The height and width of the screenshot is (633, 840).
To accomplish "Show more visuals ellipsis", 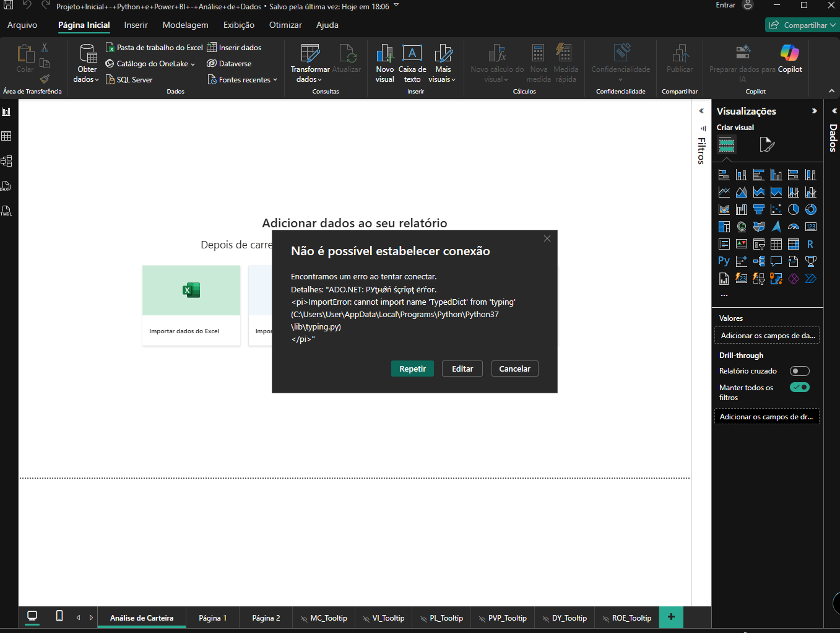I will [x=724, y=295].
